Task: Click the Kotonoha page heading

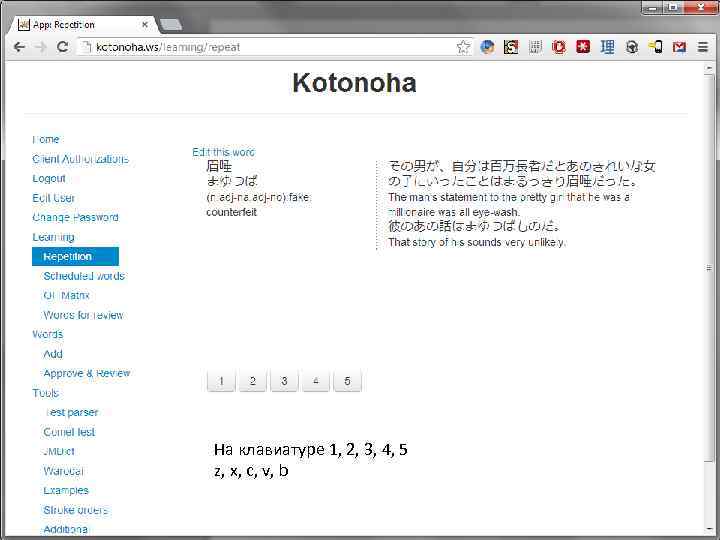Action: [x=354, y=83]
